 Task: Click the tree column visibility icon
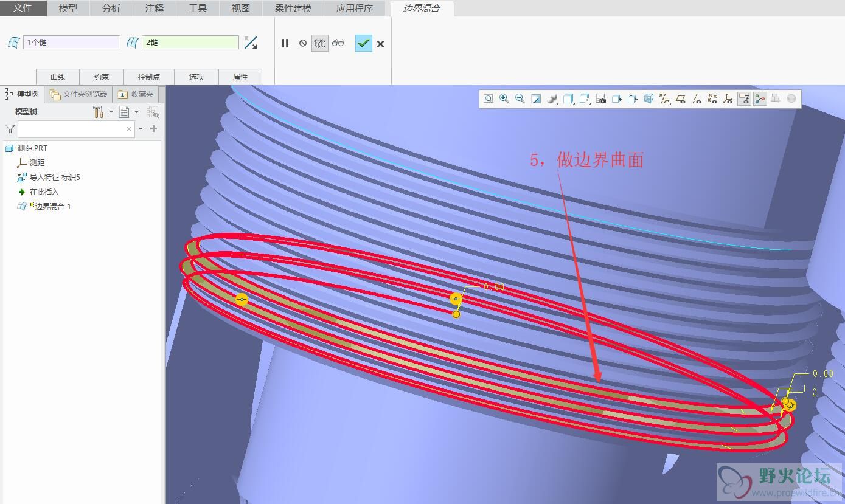click(x=153, y=112)
